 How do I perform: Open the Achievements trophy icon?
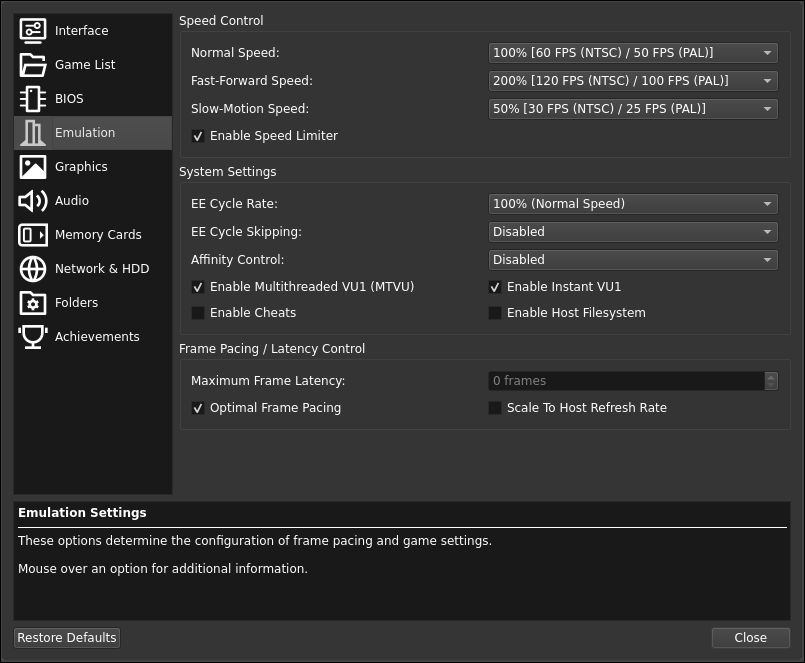(33, 336)
